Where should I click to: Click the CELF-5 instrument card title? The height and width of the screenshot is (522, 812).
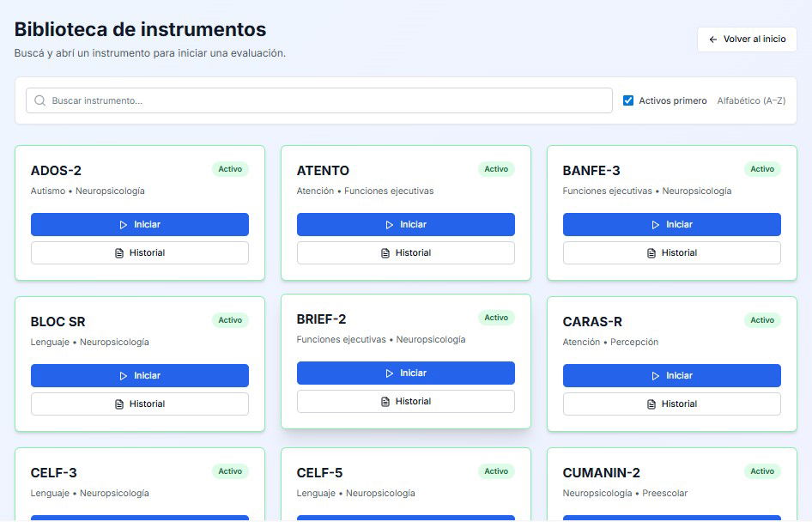[319, 473]
